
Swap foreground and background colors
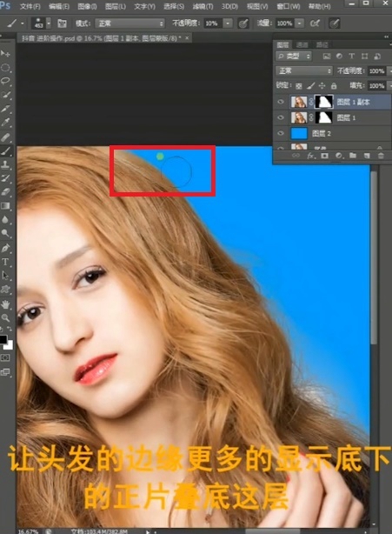10,330
